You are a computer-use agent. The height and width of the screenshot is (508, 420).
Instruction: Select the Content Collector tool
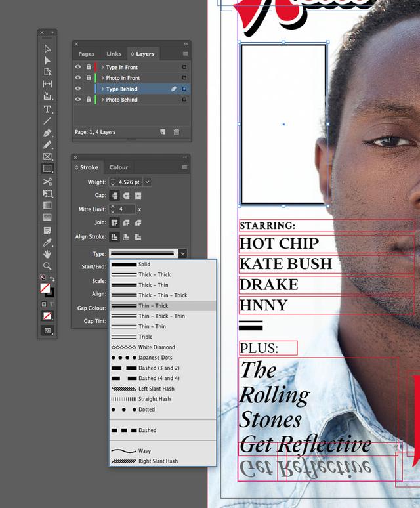coord(47,96)
